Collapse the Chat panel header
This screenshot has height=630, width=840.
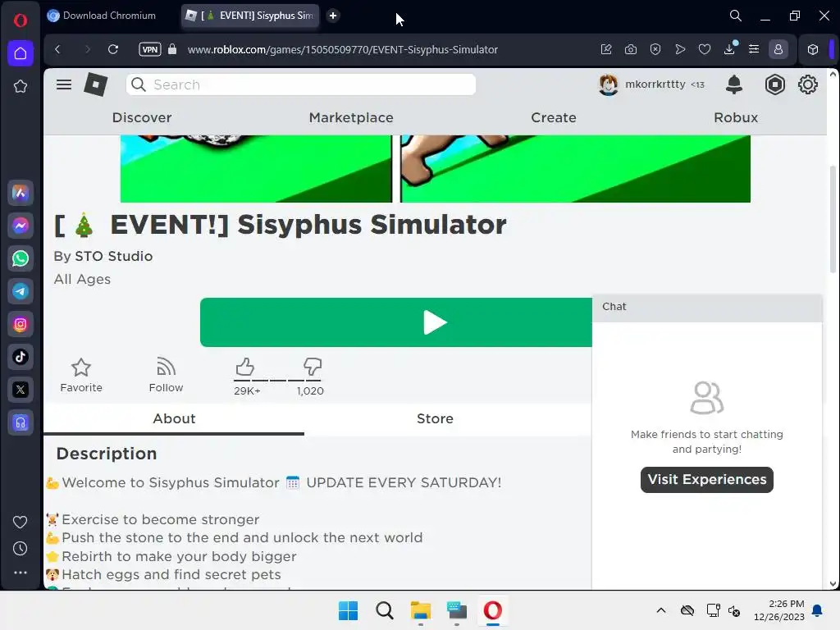(x=707, y=307)
